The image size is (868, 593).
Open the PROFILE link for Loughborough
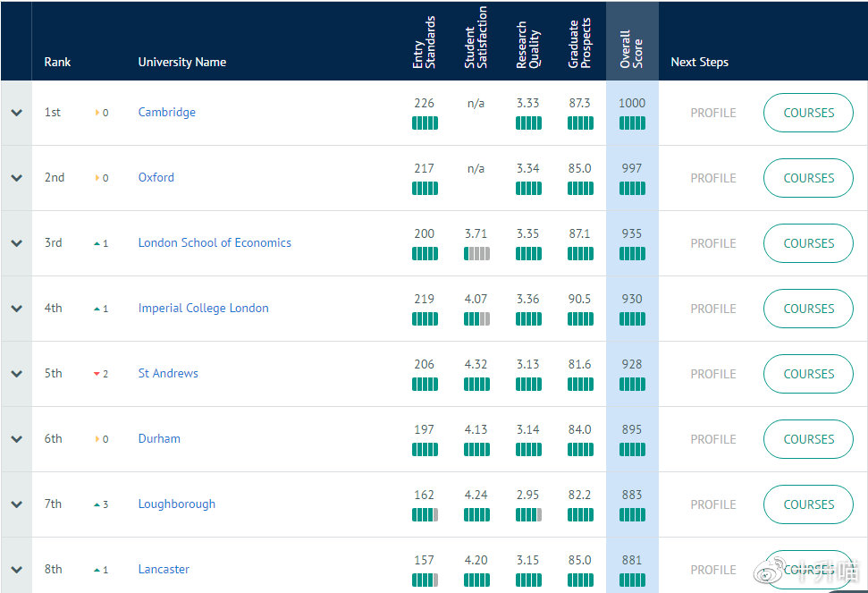pos(713,505)
